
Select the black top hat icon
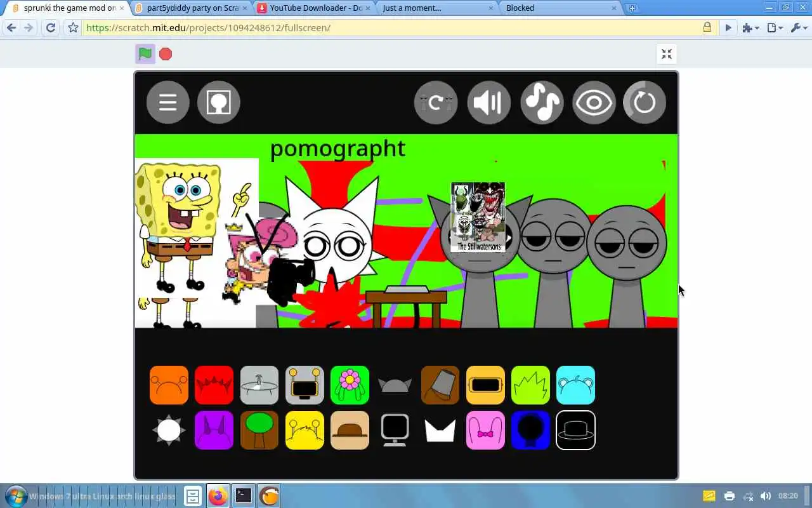pyautogui.click(x=575, y=430)
